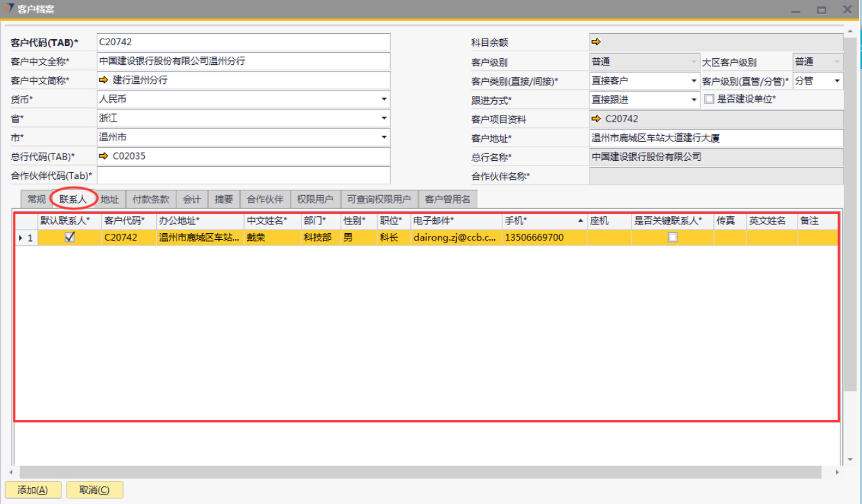The width and height of the screenshot is (862, 504).
Task: Expand the 客户类别(直接/间接) dropdown
Action: click(694, 81)
